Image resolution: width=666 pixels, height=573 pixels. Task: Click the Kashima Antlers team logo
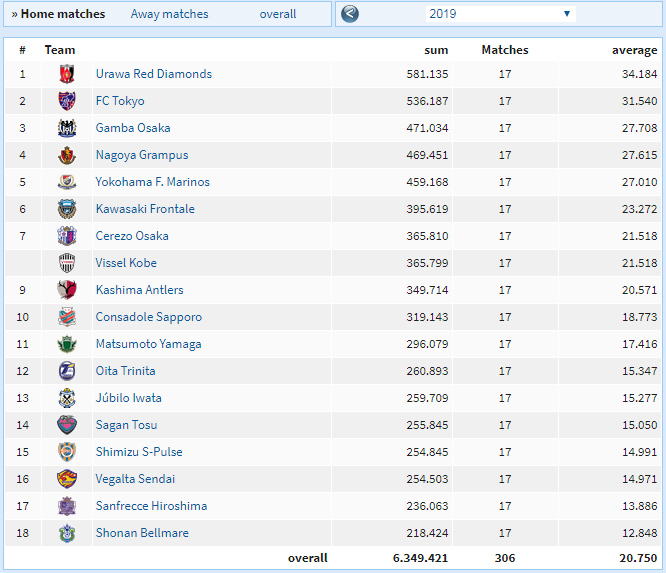(66, 290)
